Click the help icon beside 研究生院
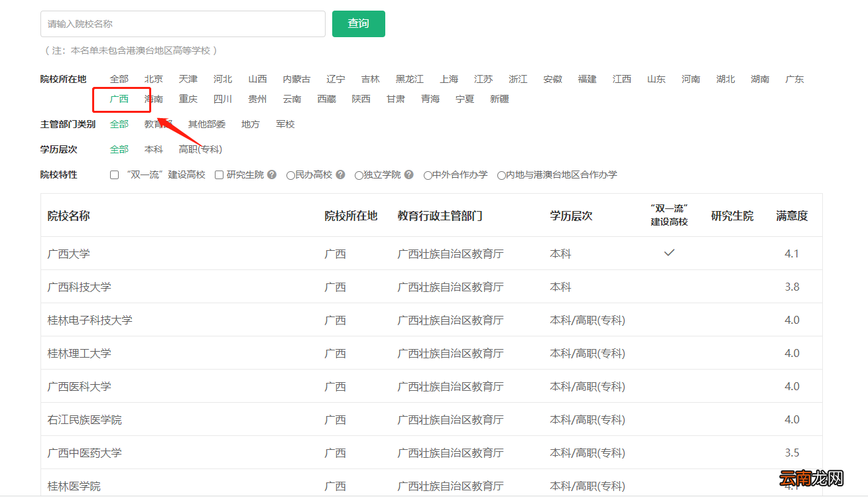This screenshot has height=497, width=868. [272, 175]
